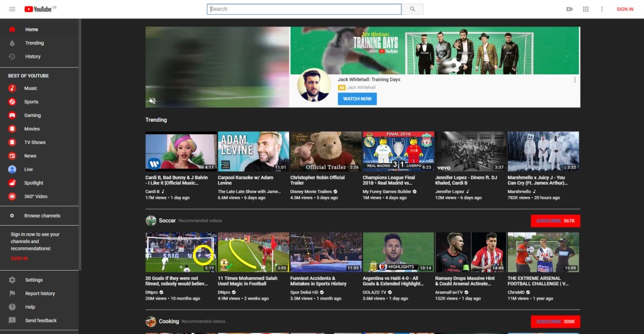Open the Champions League Final 2018 thumbnail

click(x=398, y=151)
